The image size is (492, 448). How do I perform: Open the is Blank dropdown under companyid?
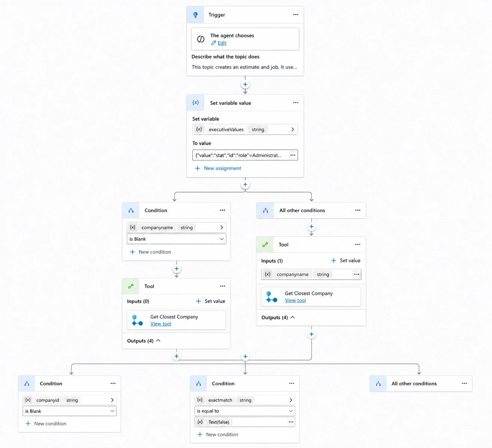70,411
